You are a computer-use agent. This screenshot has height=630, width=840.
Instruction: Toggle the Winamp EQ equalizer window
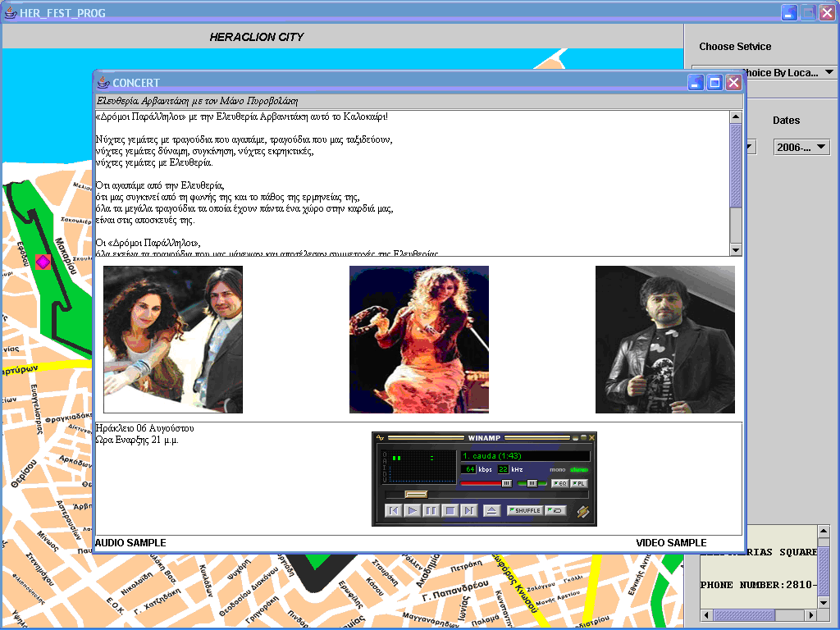coord(559,483)
